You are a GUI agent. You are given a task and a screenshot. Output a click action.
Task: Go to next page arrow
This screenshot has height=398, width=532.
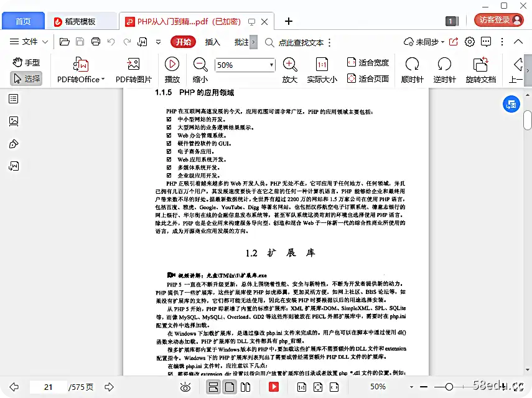[110, 387]
